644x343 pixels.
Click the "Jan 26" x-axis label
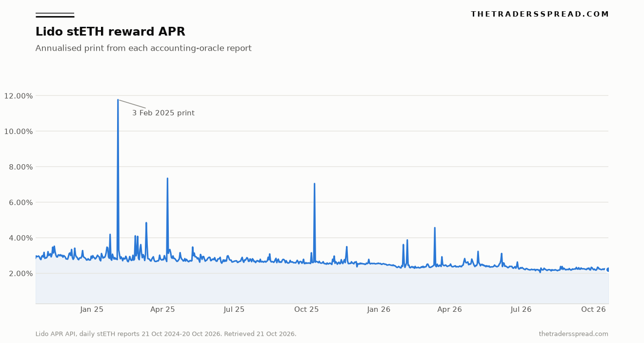[379, 309]
